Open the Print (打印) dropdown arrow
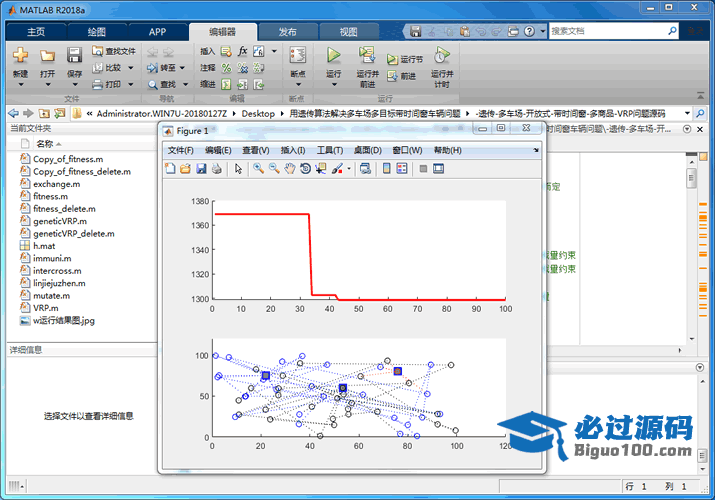This screenshot has width=715, height=500. (130, 84)
